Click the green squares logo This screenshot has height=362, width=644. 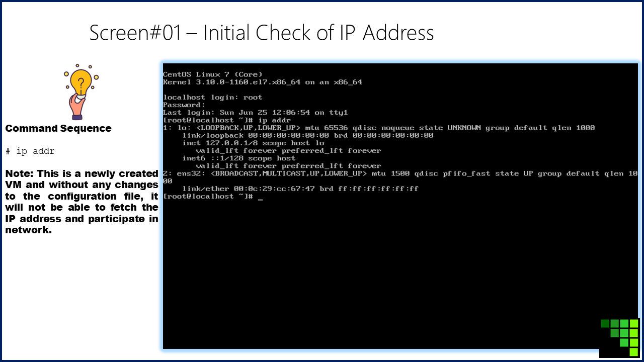[x=619, y=337]
